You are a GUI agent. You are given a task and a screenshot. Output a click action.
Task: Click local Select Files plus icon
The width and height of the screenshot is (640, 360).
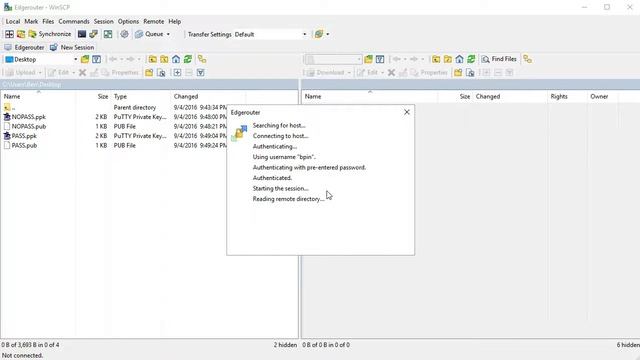[x=177, y=73]
